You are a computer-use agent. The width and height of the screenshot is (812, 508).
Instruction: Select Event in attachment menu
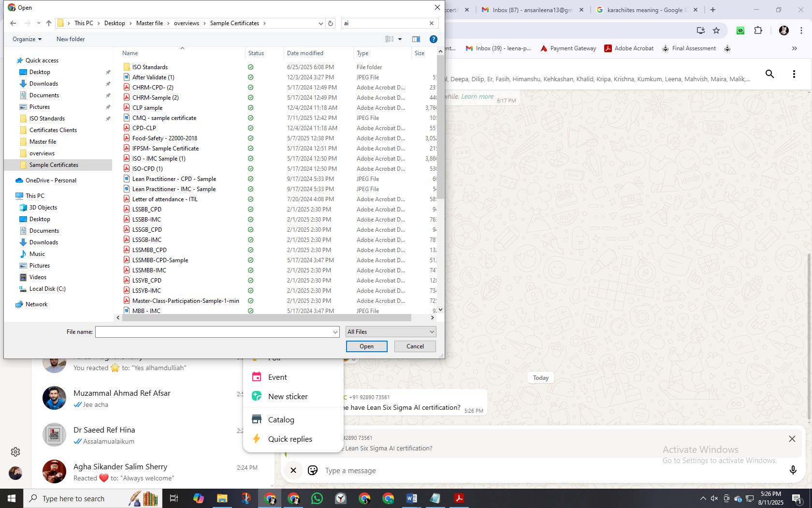point(293,377)
